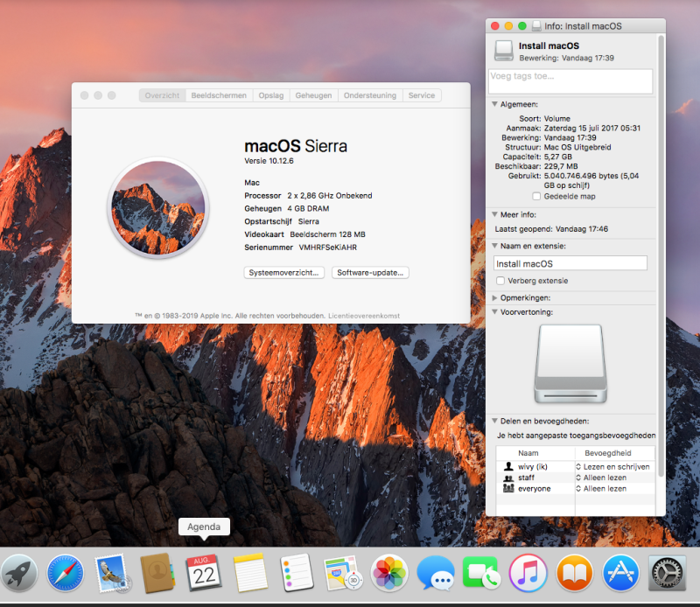This screenshot has width=700, height=607.
Task: Click the Voeg tags toe field
Action: 570,81
